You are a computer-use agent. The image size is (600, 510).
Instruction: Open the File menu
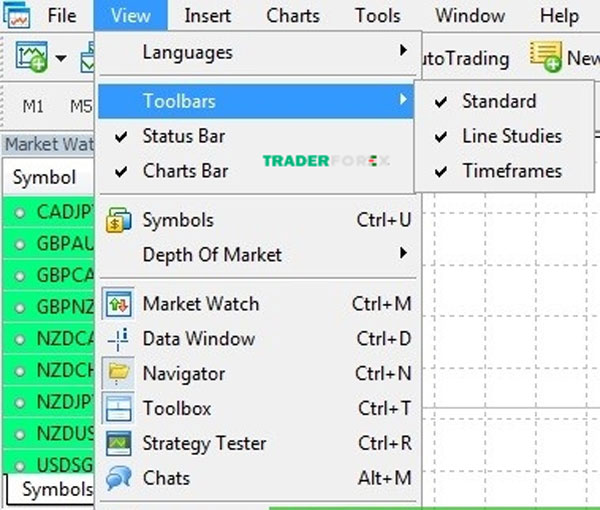click(x=62, y=16)
